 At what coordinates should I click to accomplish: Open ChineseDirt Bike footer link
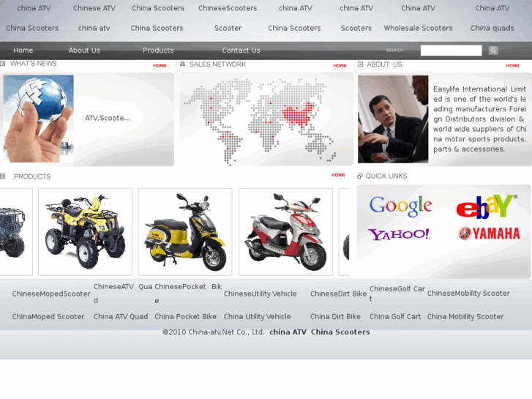coord(338,294)
